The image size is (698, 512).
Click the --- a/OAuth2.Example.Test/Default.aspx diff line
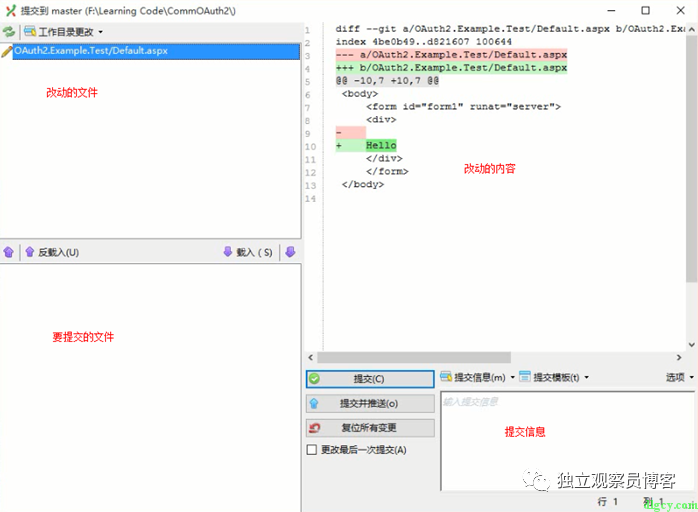451,55
